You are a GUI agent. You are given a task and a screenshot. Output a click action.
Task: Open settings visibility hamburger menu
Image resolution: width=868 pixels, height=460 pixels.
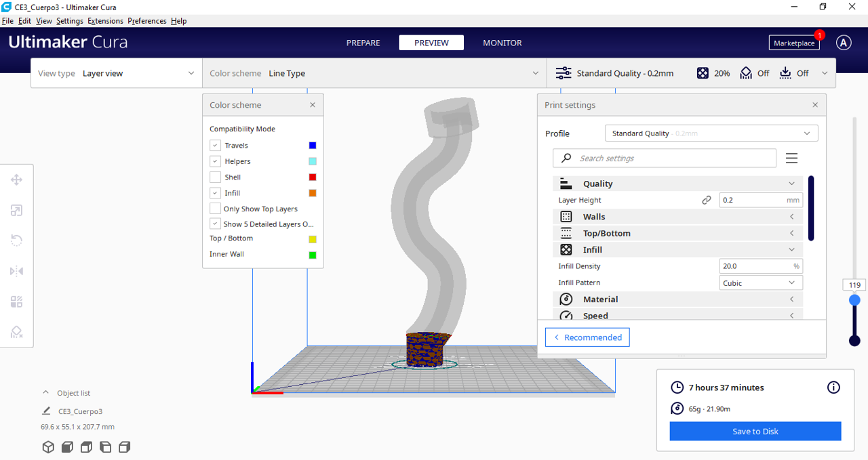pos(791,158)
